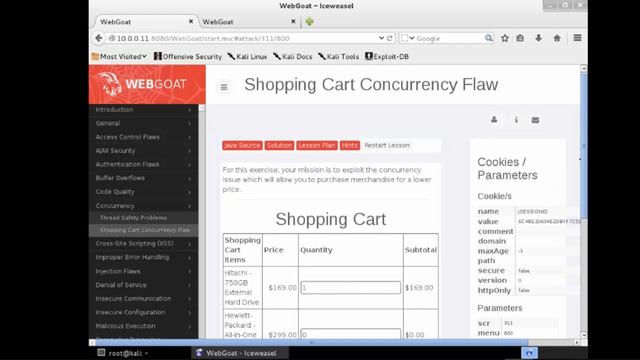Open URL history dropdown arrow
The height and width of the screenshot is (360, 640).
click(x=381, y=38)
